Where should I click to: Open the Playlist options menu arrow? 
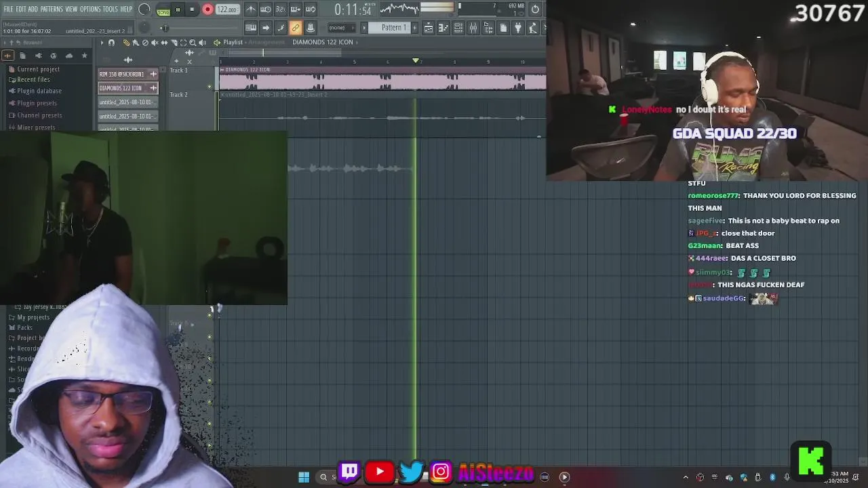(x=102, y=43)
